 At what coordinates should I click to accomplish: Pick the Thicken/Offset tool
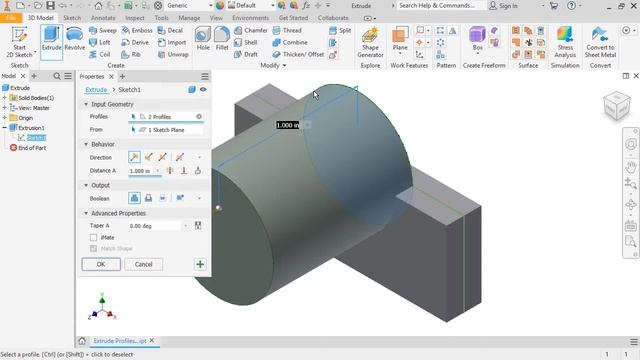click(298, 54)
